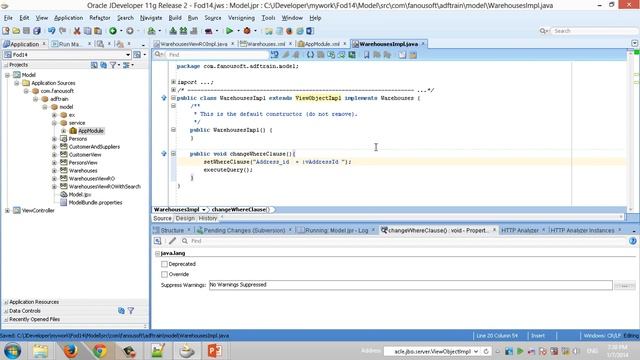
Task: Expand the collapsed import statement in code
Action: [x=173, y=82]
